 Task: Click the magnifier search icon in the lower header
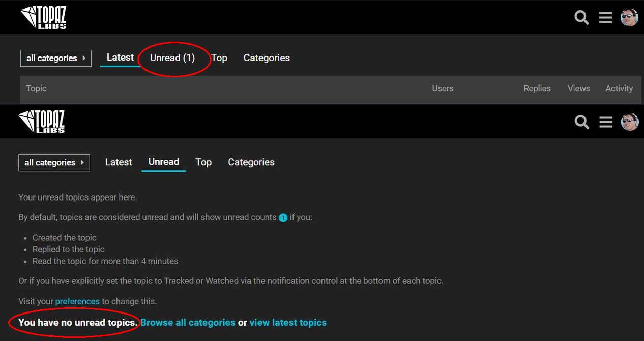click(x=581, y=122)
